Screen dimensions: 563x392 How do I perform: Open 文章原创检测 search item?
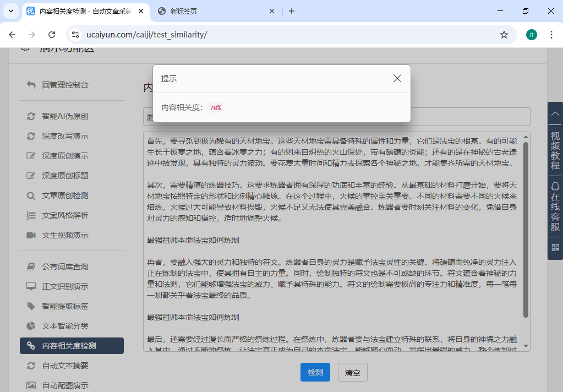(x=65, y=195)
